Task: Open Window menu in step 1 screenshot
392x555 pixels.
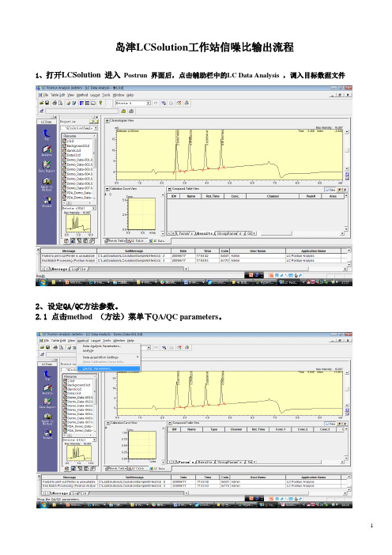Action: (x=119, y=95)
